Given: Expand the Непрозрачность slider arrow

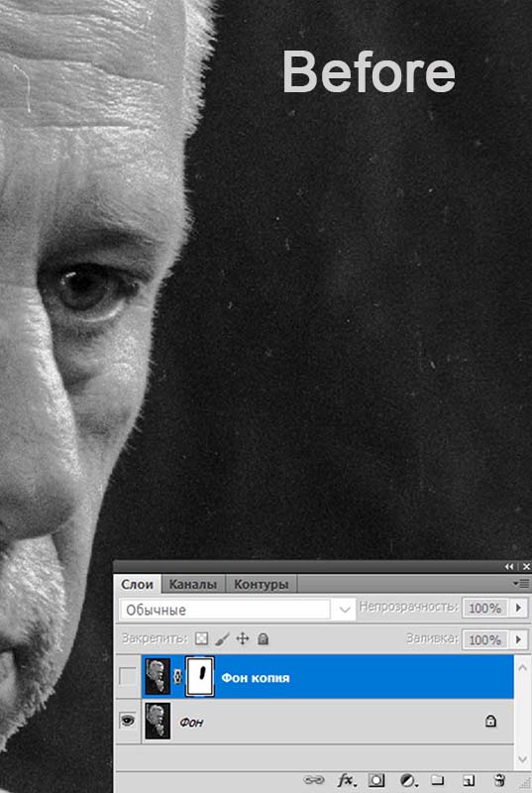Looking at the screenshot, I should (x=518, y=608).
